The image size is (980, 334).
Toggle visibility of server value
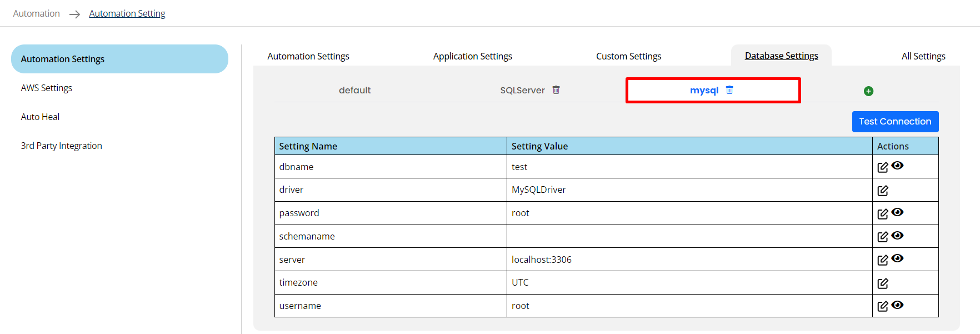(897, 258)
